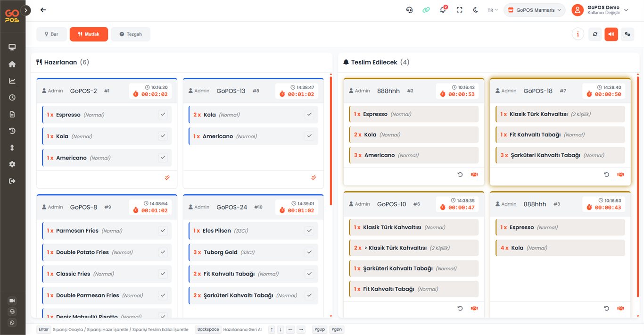Expand the sidebar with the chevron button

(x=25, y=10)
